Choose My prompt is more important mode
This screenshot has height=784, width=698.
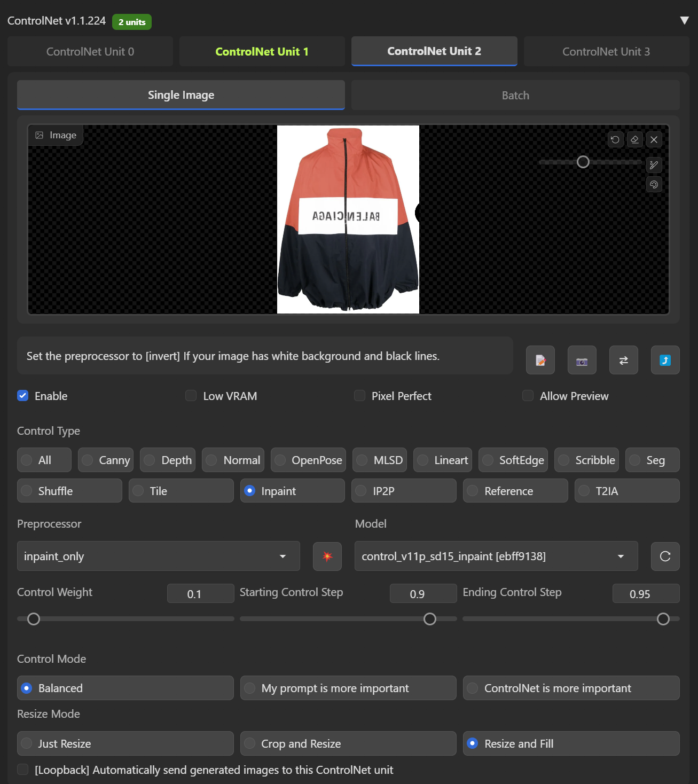point(348,688)
